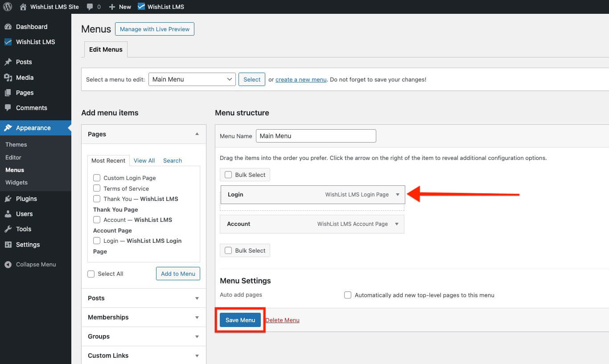
Task: Open the comments bubble icon in admin bar
Action: [x=90, y=7]
